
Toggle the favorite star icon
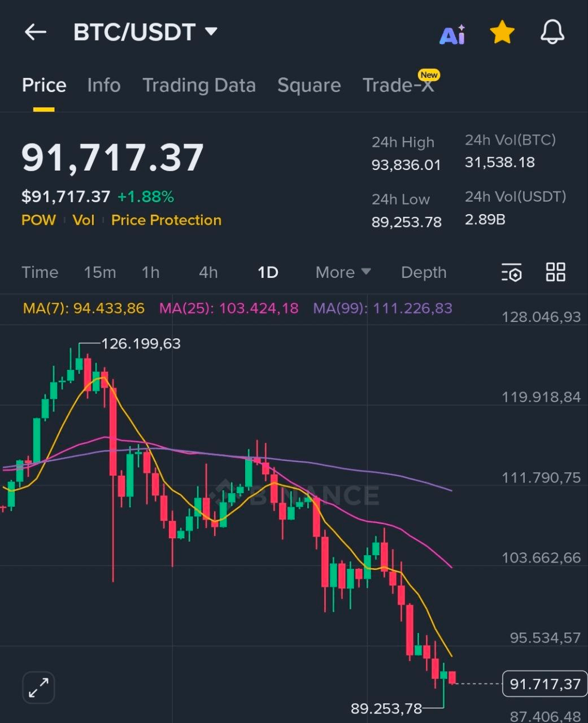[x=502, y=33]
